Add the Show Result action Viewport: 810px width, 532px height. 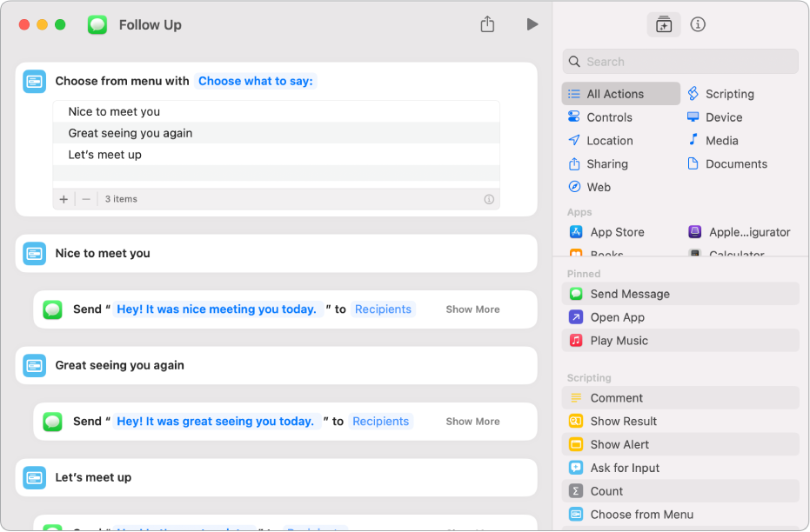point(679,421)
